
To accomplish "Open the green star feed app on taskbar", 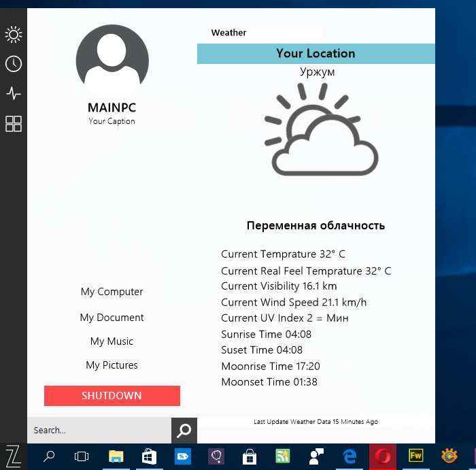I will [x=283, y=456].
